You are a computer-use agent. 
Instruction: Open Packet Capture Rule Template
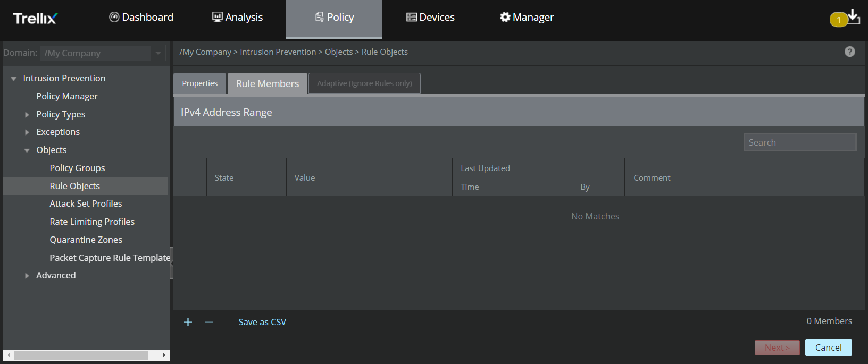110,258
